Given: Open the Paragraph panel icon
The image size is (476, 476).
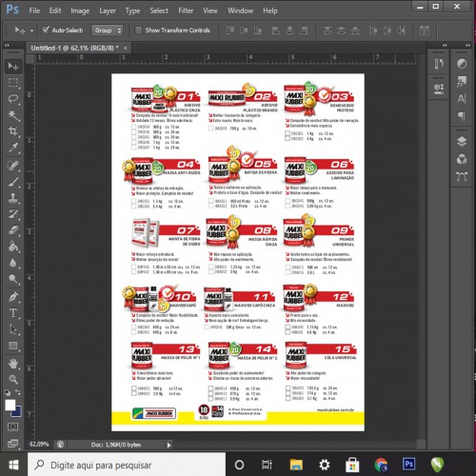Looking at the screenshot, I should point(462,116).
